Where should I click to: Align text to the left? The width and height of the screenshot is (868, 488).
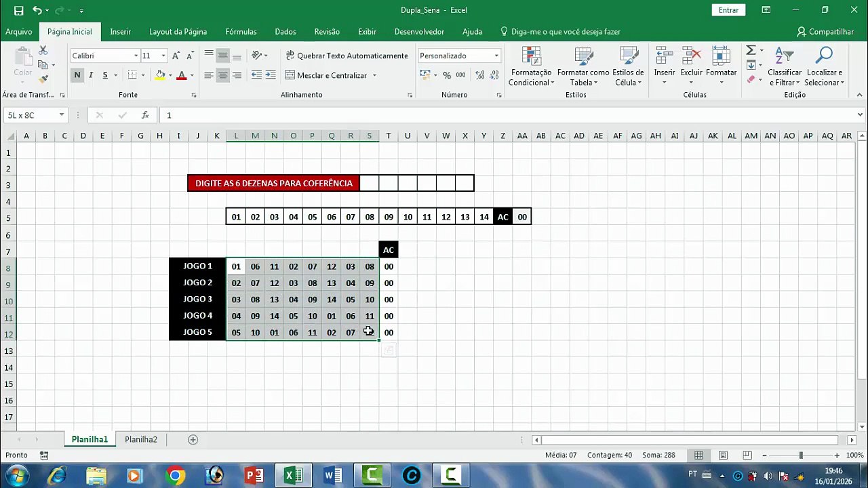(209, 75)
